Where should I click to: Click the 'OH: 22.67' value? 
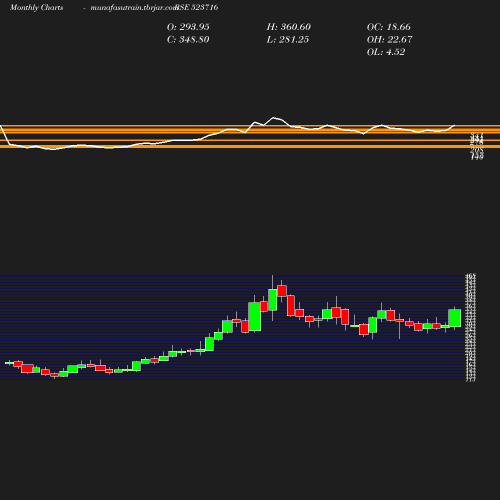389,40
